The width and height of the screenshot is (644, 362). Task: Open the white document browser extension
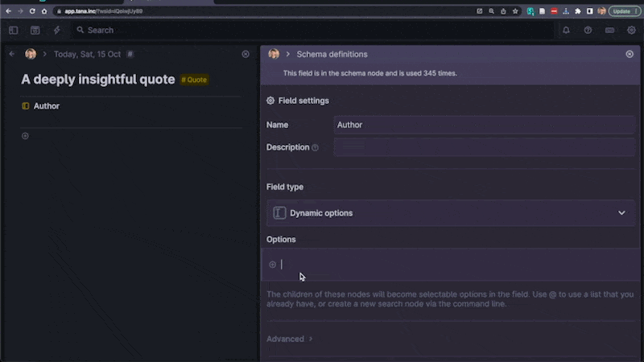click(542, 11)
